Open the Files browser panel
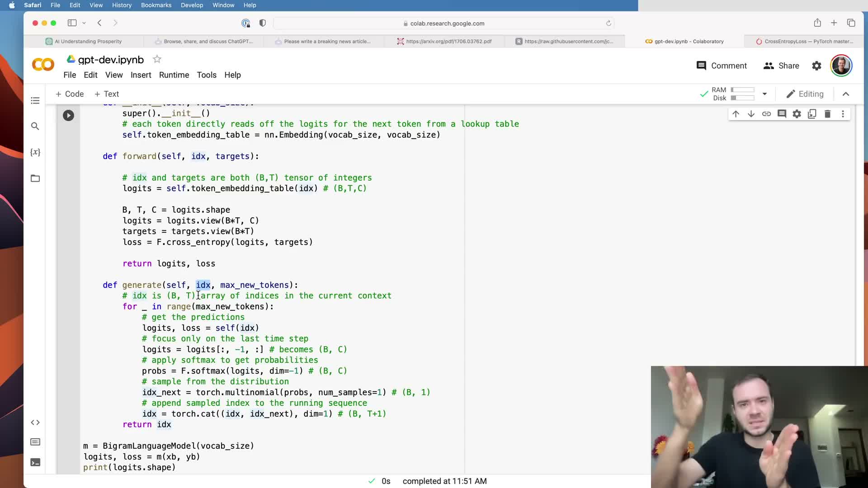Image resolution: width=868 pixels, height=488 pixels. (x=35, y=178)
